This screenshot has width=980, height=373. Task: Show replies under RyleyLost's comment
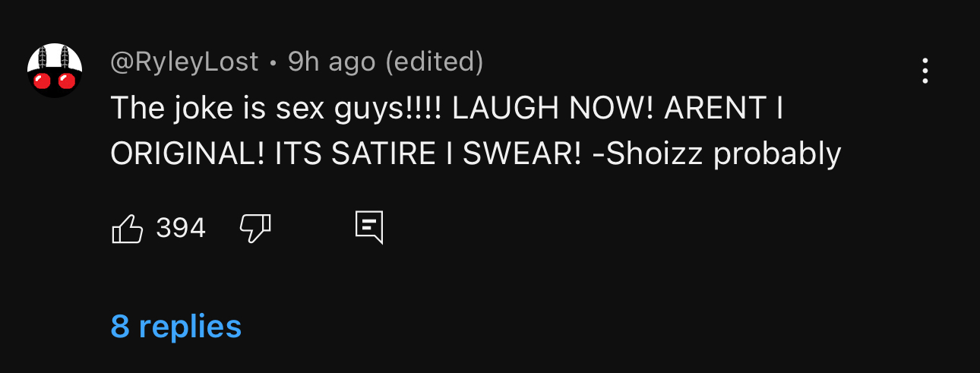[x=176, y=326]
